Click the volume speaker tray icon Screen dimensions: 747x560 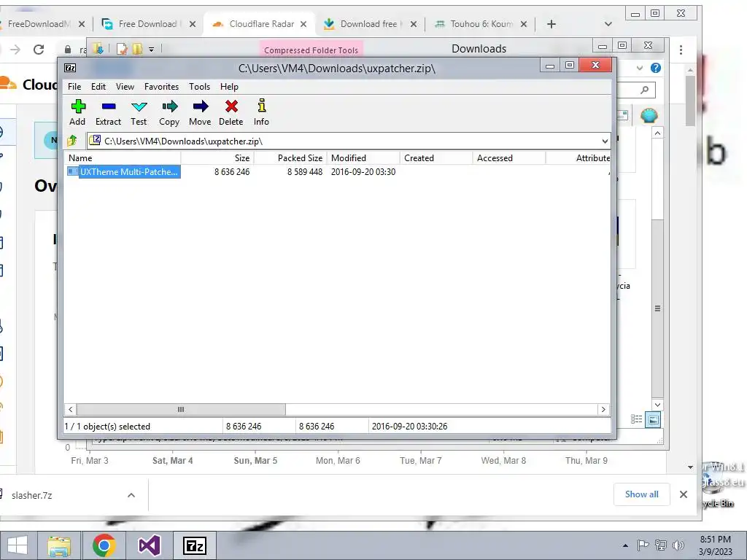click(678, 545)
